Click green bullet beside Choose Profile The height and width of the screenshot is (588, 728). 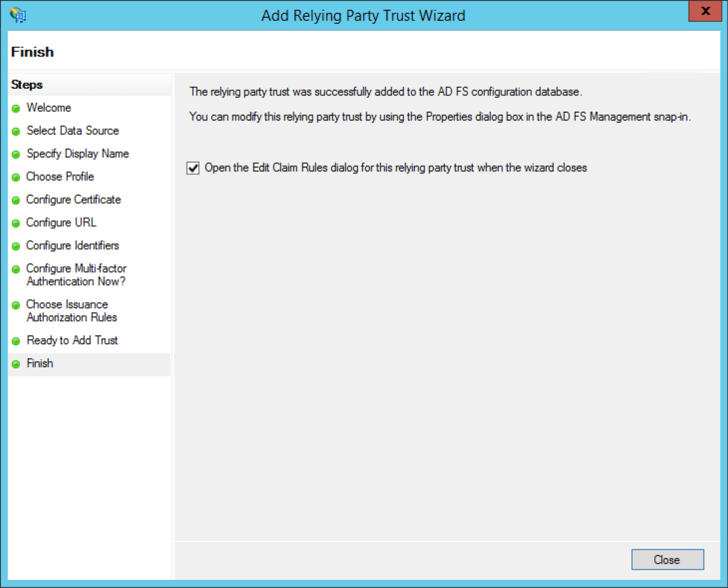tap(16, 177)
